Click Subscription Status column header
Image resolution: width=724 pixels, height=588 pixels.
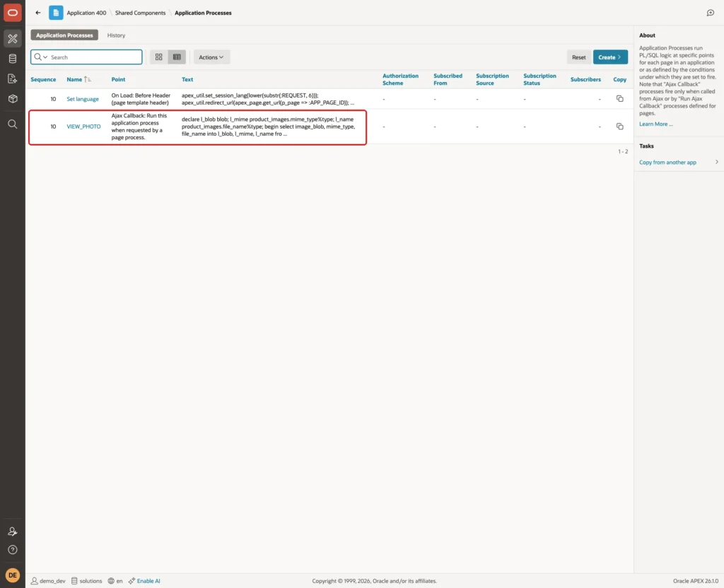pos(539,79)
